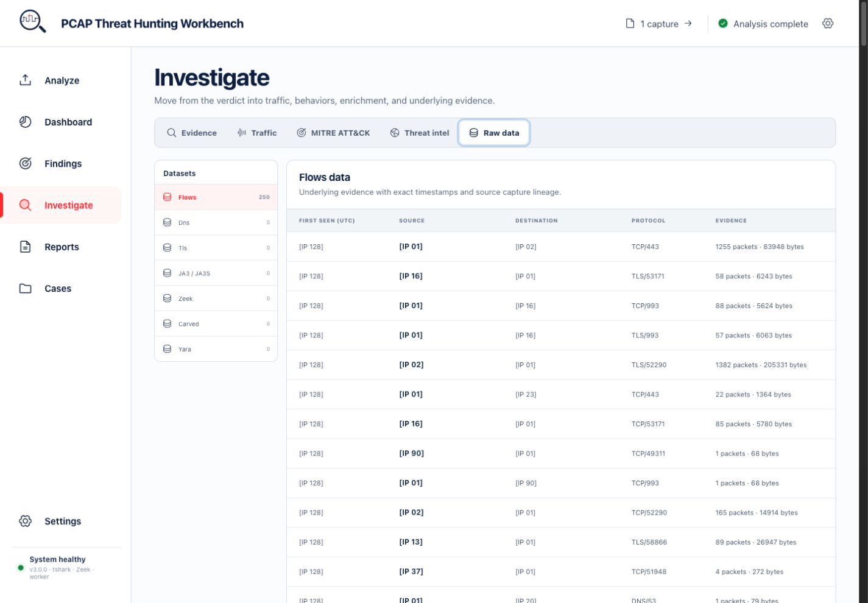Click the '1382 packets · 205331 bytes' cell

pyautogui.click(x=761, y=365)
